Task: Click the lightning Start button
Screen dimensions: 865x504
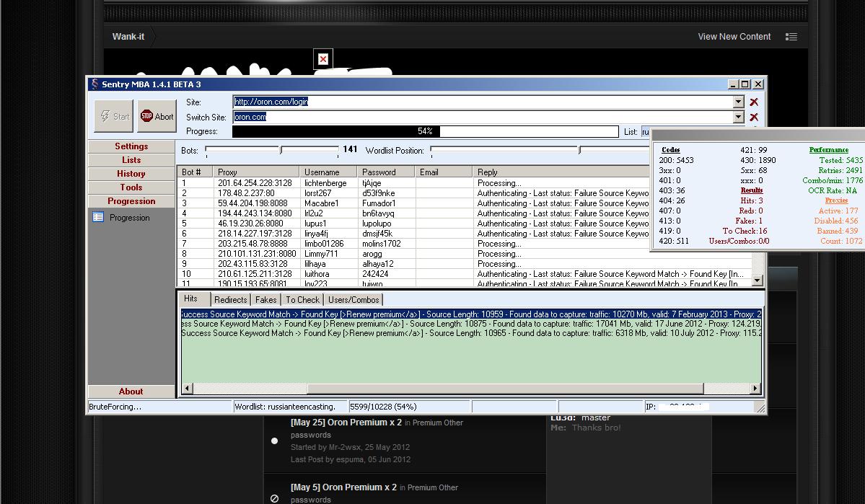Action: tap(114, 116)
